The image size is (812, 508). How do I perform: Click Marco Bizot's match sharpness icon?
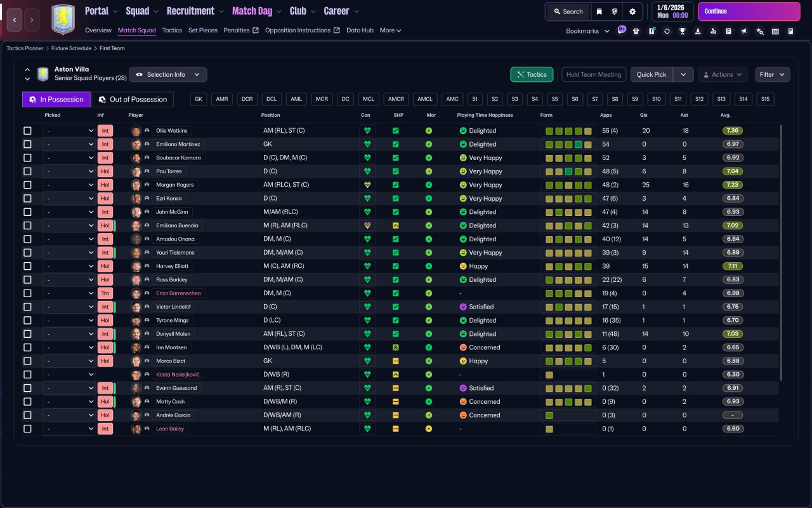tap(395, 361)
